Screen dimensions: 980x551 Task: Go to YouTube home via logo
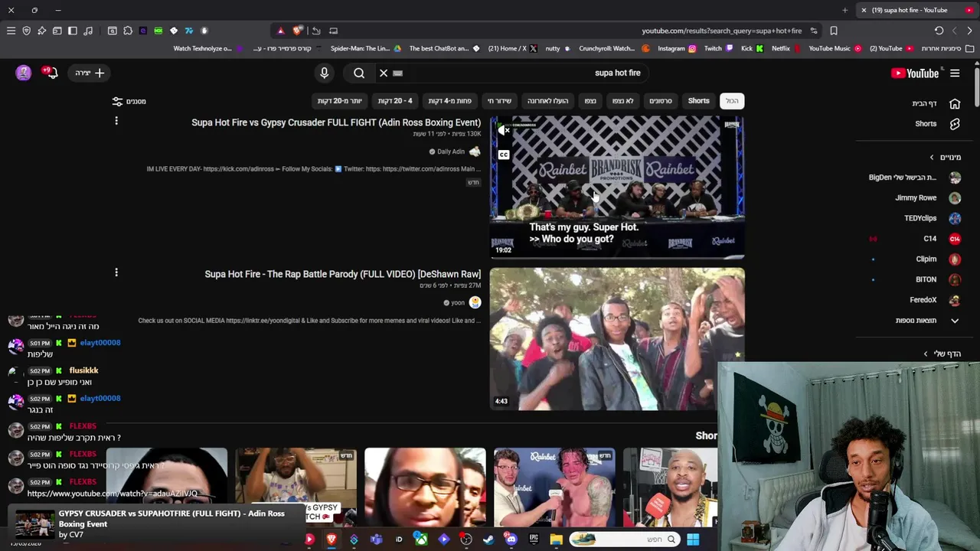[915, 73]
